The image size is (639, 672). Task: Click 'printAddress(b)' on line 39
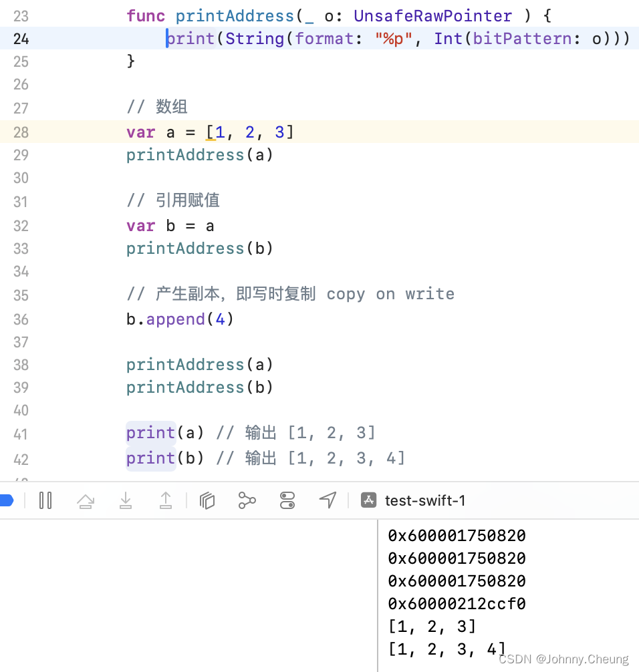[x=199, y=387]
